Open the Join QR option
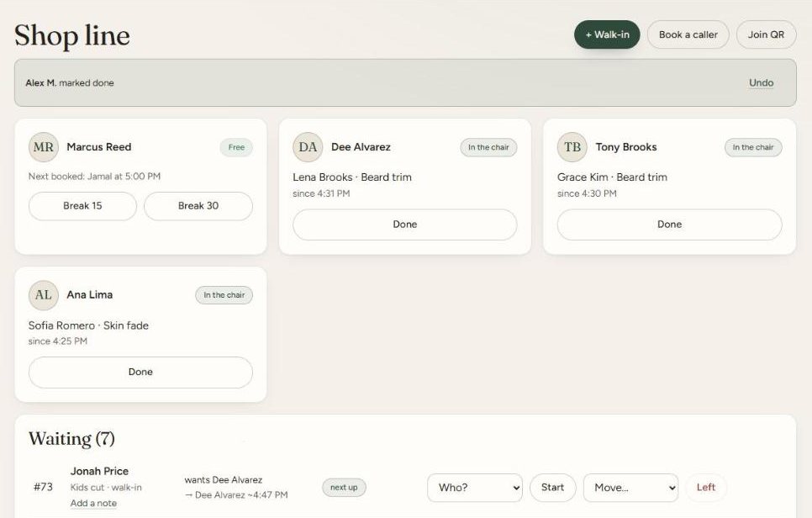The image size is (812, 518). pos(766,34)
